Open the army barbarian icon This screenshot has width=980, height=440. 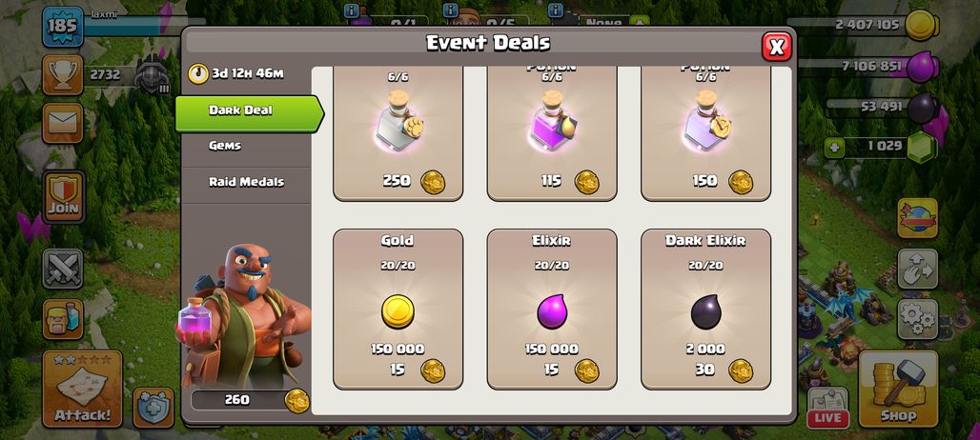click(x=63, y=319)
